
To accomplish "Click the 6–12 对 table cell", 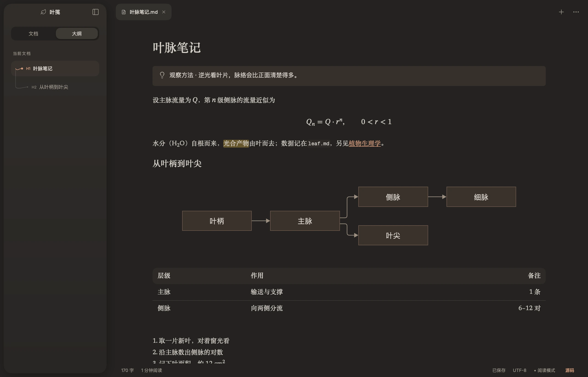I will 529,308.
